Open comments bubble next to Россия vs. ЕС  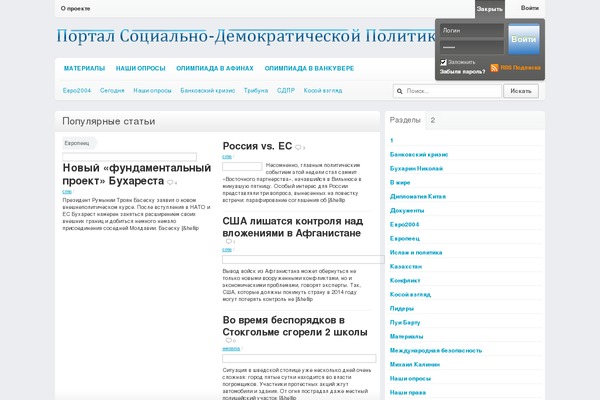coord(298,147)
